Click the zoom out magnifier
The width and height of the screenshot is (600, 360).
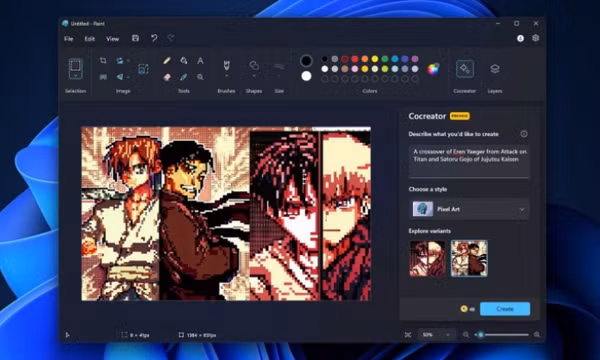[466, 335]
